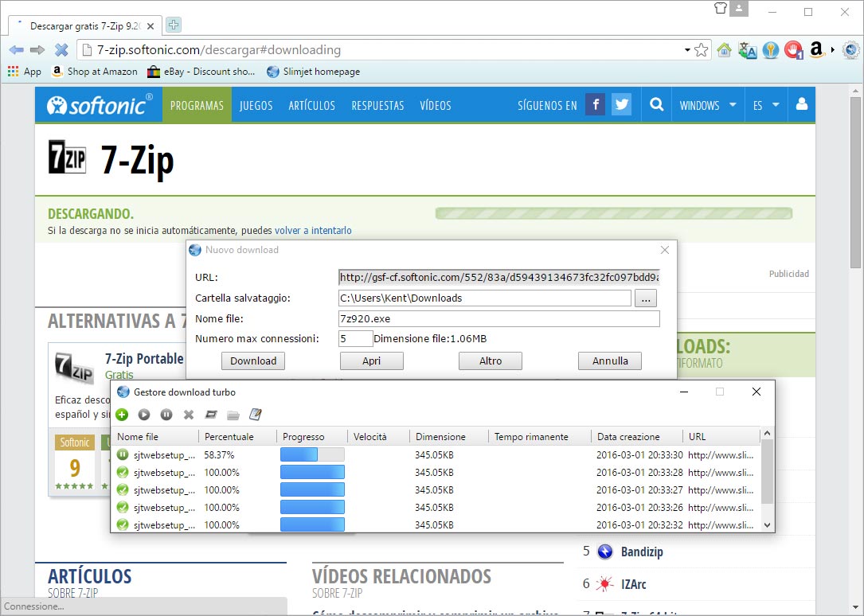Click the volver a intentarlo link
The height and width of the screenshot is (616, 864).
click(x=313, y=230)
